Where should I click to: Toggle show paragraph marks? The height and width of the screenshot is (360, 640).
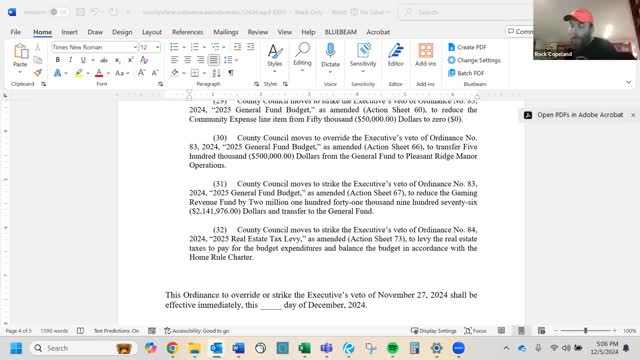(231, 73)
